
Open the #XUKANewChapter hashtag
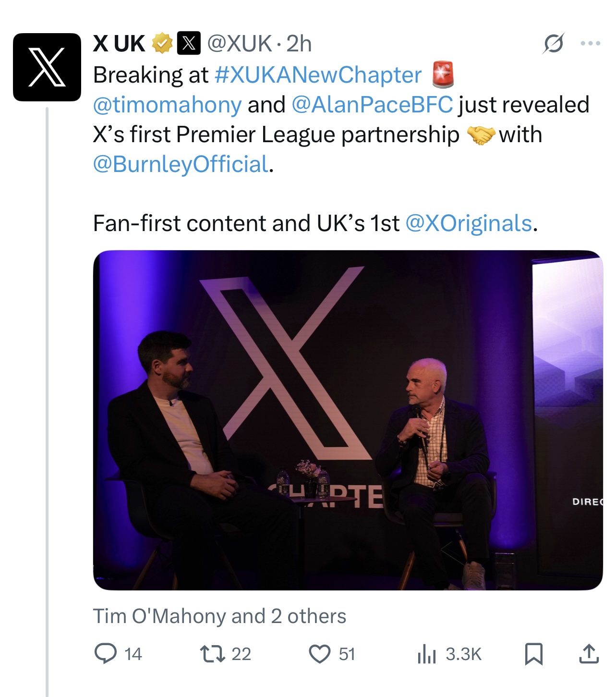[318, 75]
